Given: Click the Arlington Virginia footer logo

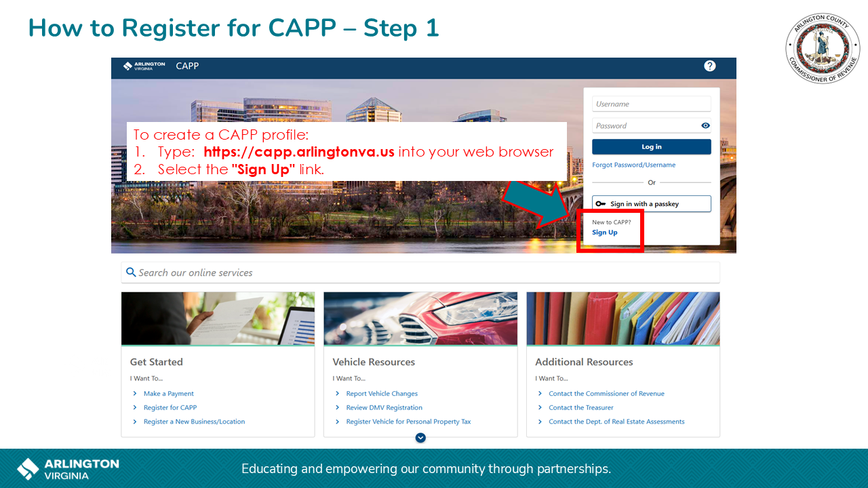Looking at the screenshot, I should coord(68,468).
